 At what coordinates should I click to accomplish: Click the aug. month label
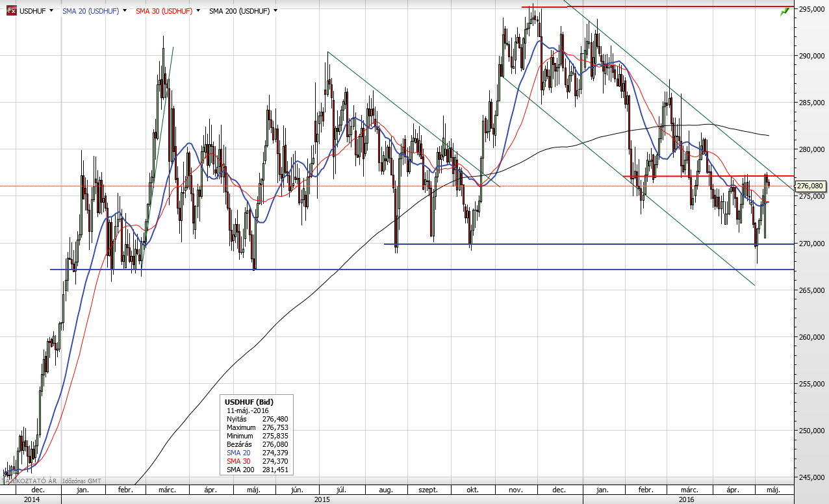point(386,490)
